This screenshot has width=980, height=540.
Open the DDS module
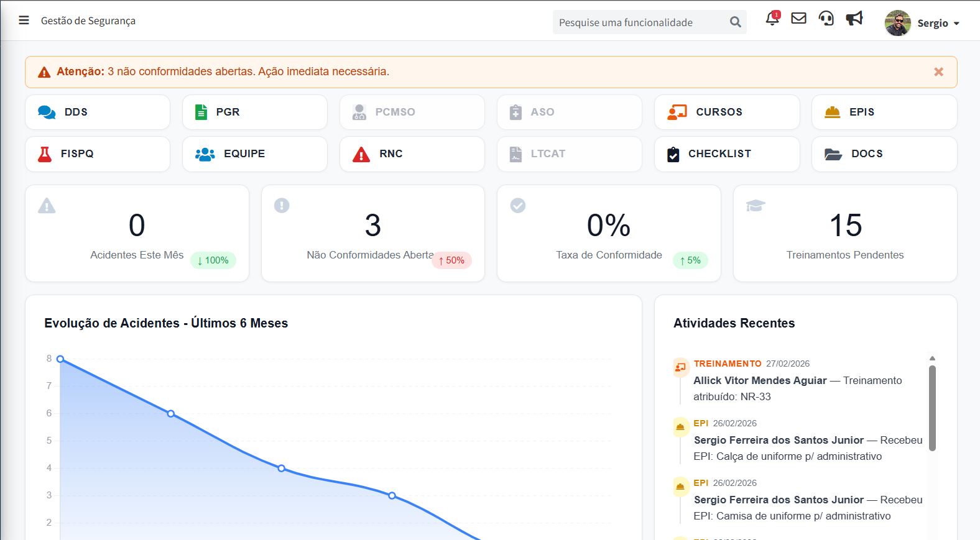(98, 112)
